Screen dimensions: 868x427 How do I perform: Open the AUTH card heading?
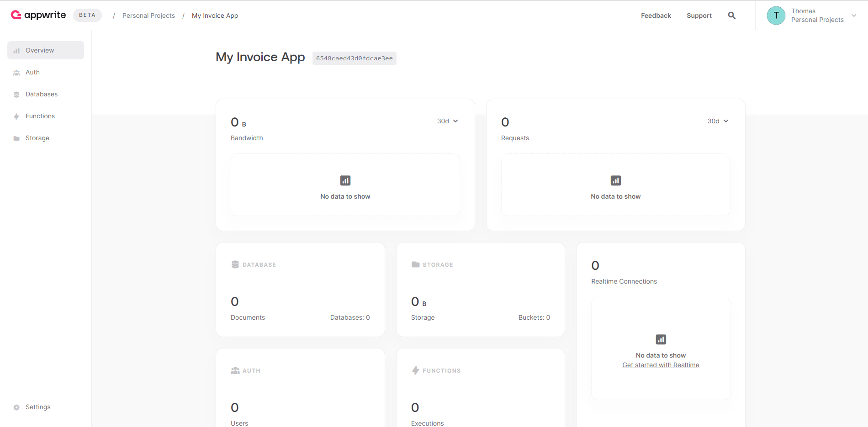251,371
